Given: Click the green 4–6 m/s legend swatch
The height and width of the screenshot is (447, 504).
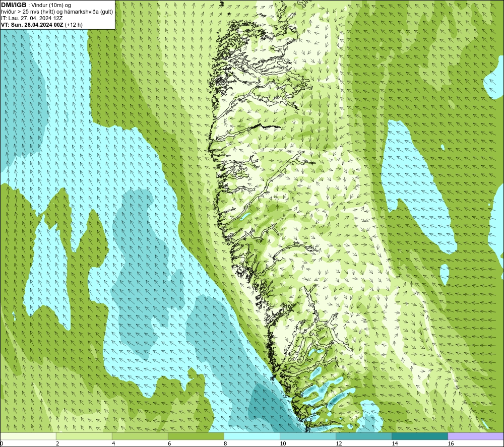Looking at the screenshot, I should coord(140,436).
